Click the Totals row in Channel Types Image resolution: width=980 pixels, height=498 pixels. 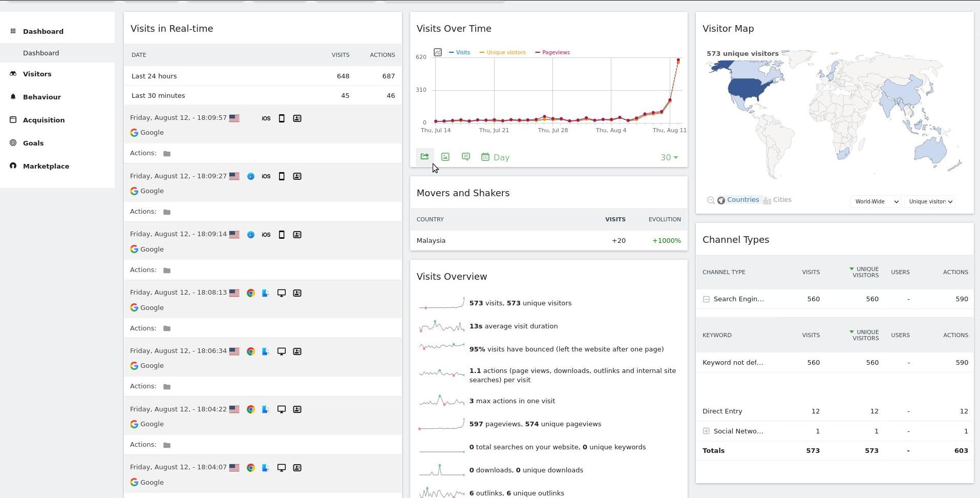pos(835,451)
